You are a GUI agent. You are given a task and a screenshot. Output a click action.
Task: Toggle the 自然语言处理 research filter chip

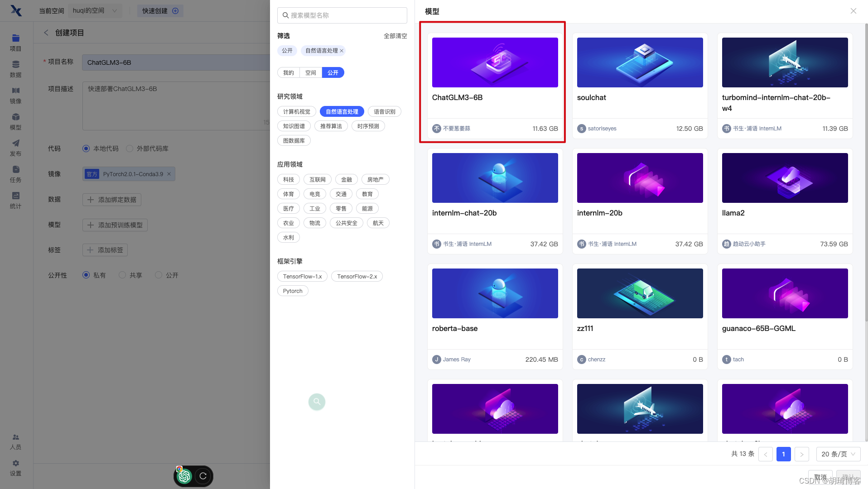point(342,112)
